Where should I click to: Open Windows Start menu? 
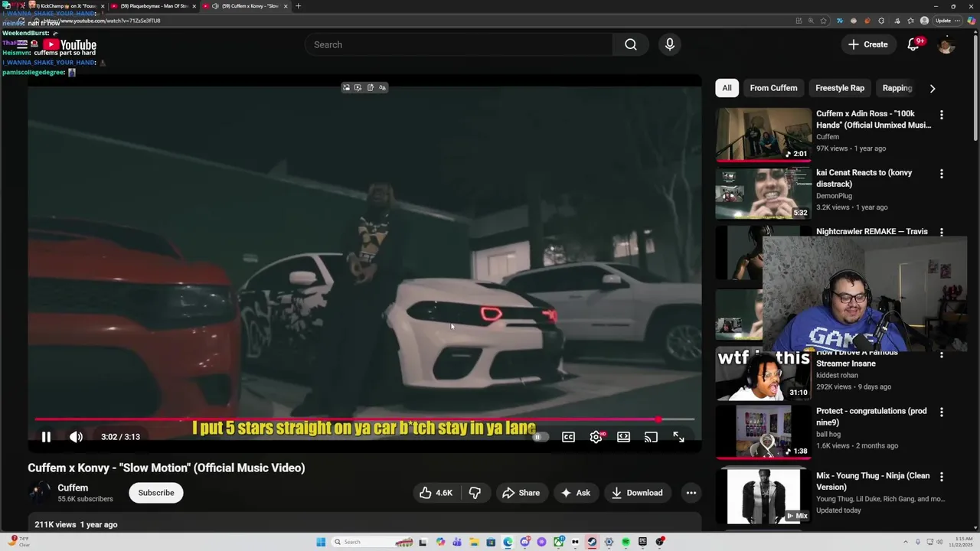pos(321,542)
